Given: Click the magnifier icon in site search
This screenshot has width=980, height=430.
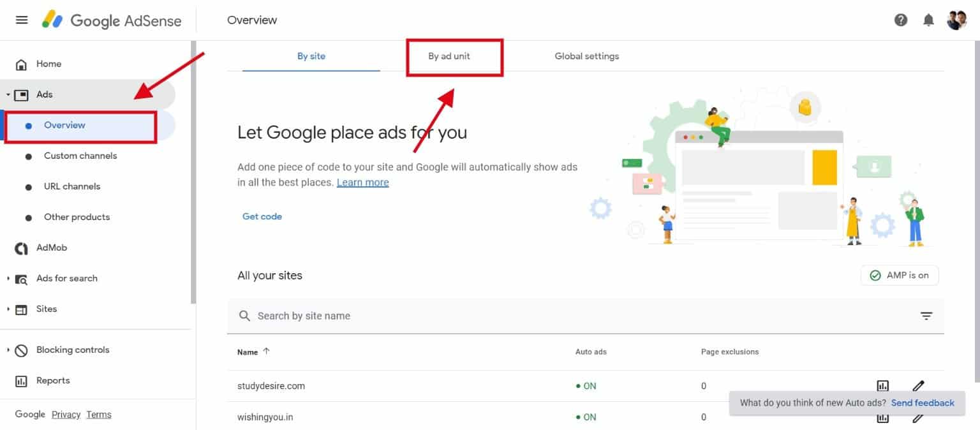Looking at the screenshot, I should pyautogui.click(x=244, y=316).
